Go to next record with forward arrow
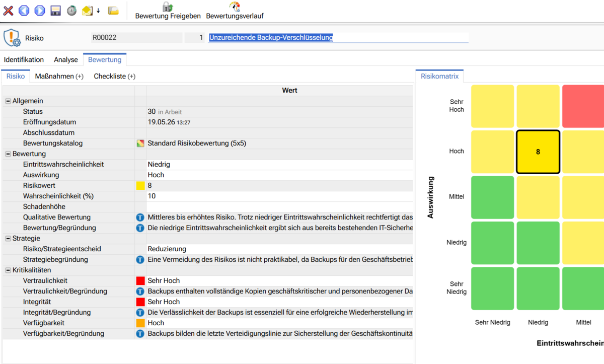 (40, 11)
